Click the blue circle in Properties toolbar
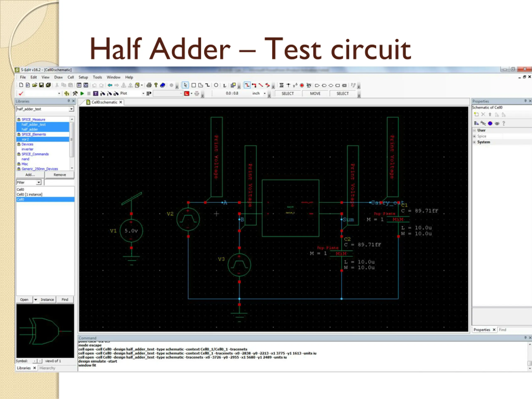 click(490, 123)
